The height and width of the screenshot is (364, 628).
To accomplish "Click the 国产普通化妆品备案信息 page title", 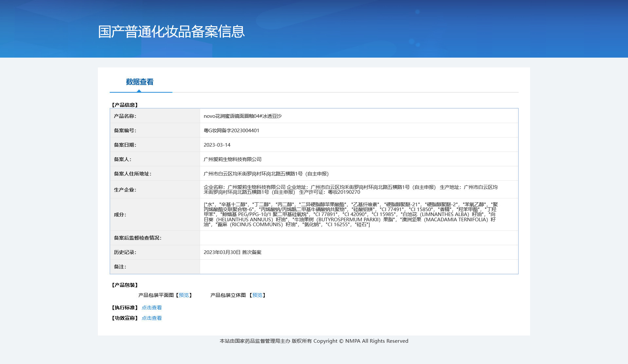I will [171, 32].
